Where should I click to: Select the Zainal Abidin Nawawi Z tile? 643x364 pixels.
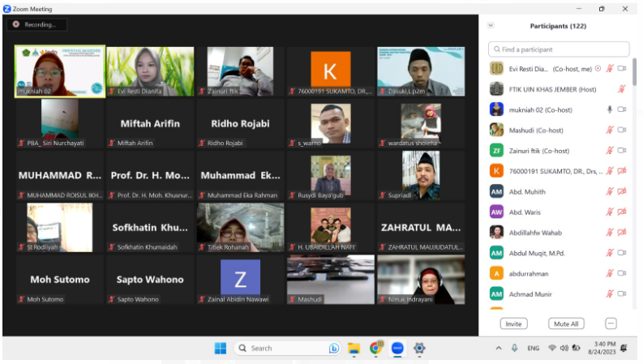click(240, 280)
